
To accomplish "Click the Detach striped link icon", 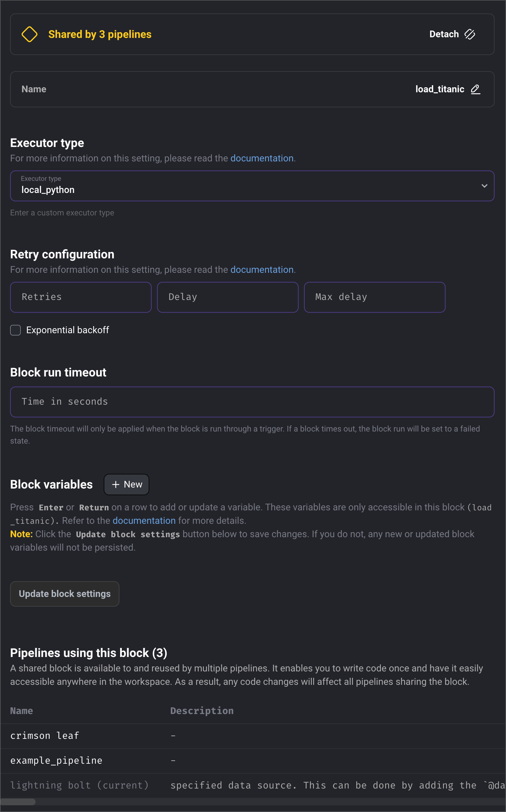I will (x=470, y=34).
